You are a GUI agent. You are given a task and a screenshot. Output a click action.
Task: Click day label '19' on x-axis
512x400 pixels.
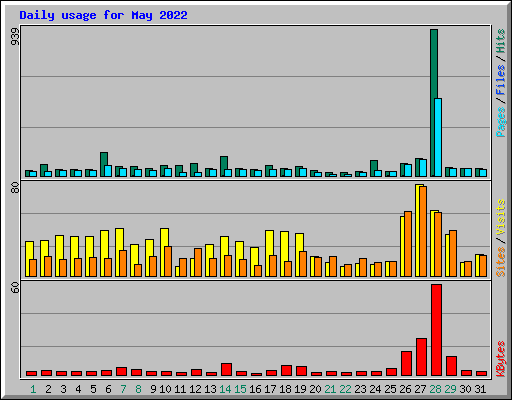coord(300,389)
